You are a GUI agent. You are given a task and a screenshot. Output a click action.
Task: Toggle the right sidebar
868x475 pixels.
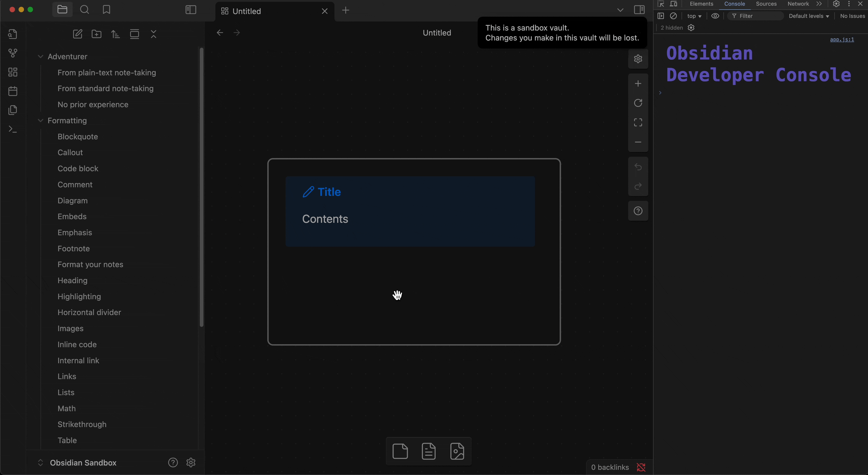(x=639, y=10)
